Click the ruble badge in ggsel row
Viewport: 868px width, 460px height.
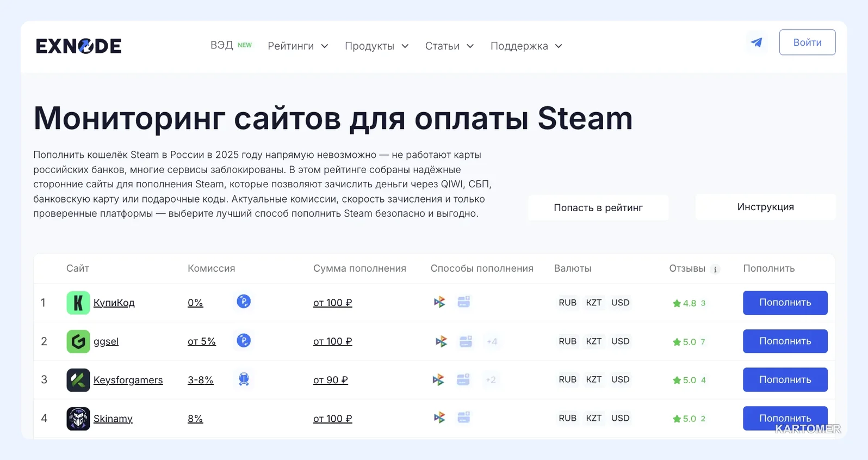[x=244, y=341]
